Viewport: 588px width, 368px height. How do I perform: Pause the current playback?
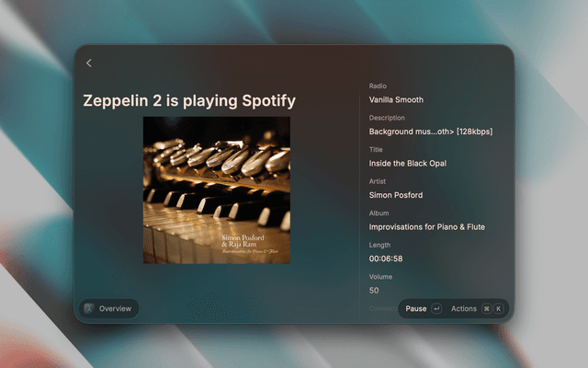pyautogui.click(x=416, y=309)
